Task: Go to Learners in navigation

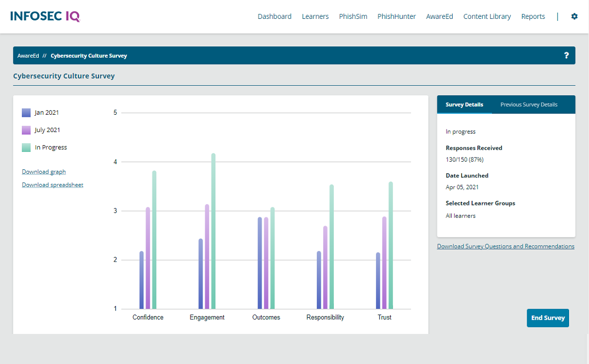Action: pos(315,16)
